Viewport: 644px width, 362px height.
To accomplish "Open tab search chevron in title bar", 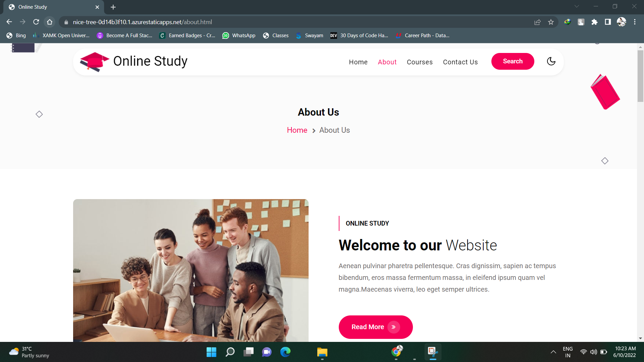I will (577, 6).
